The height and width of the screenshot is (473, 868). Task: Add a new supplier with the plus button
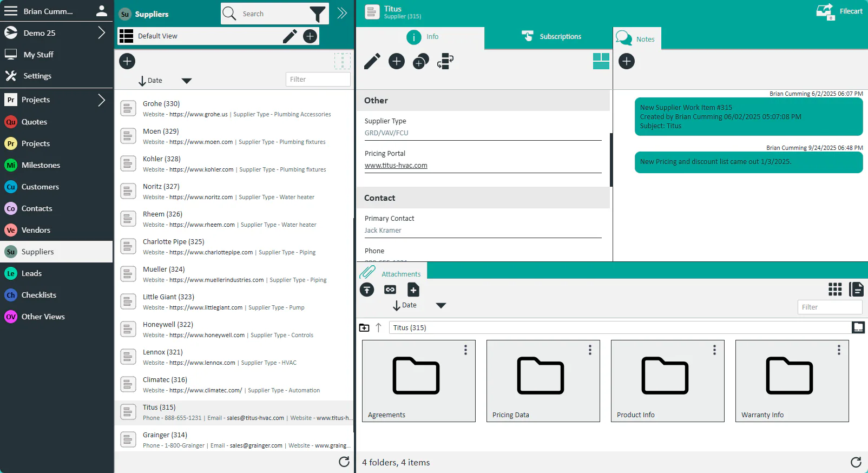(x=127, y=61)
